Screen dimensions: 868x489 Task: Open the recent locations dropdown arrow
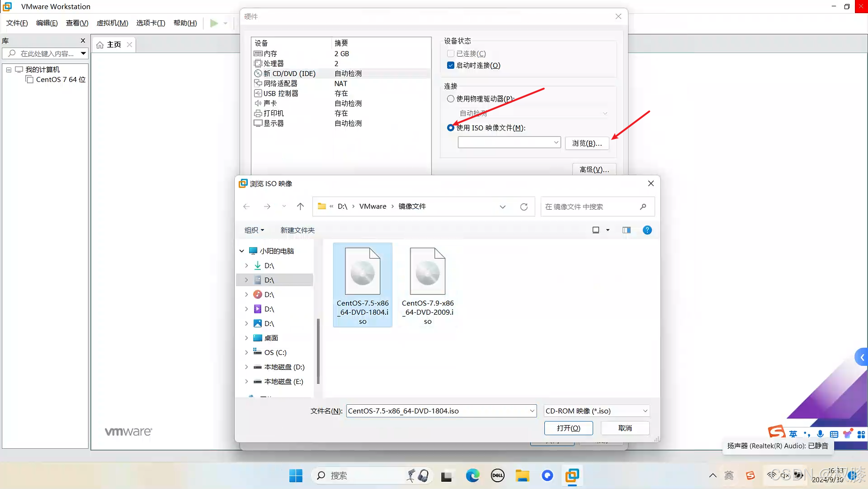click(284, 206)
